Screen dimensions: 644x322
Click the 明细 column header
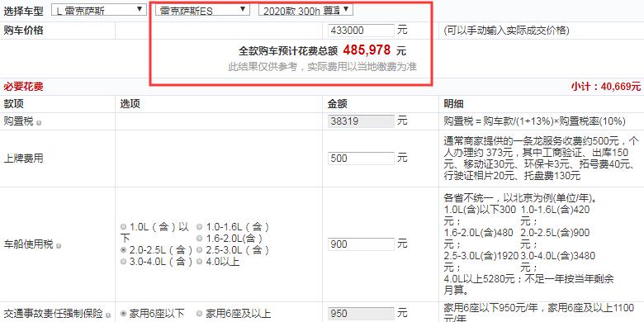pyautogui.click(x=454, y=104)
